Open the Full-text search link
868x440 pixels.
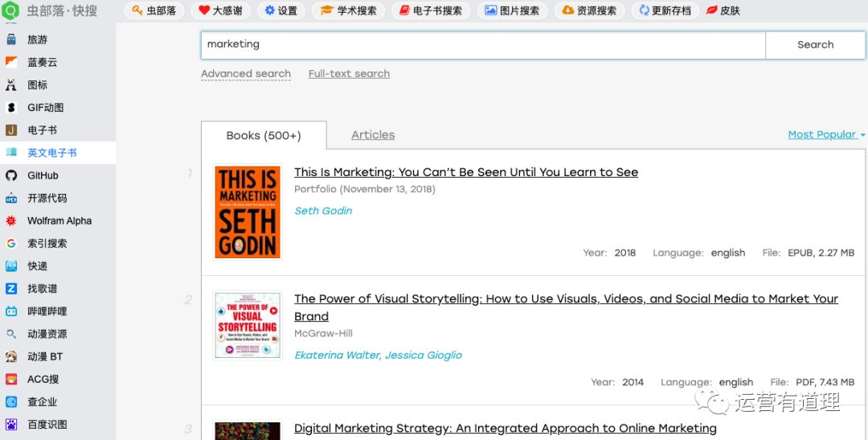coord(349,74)
